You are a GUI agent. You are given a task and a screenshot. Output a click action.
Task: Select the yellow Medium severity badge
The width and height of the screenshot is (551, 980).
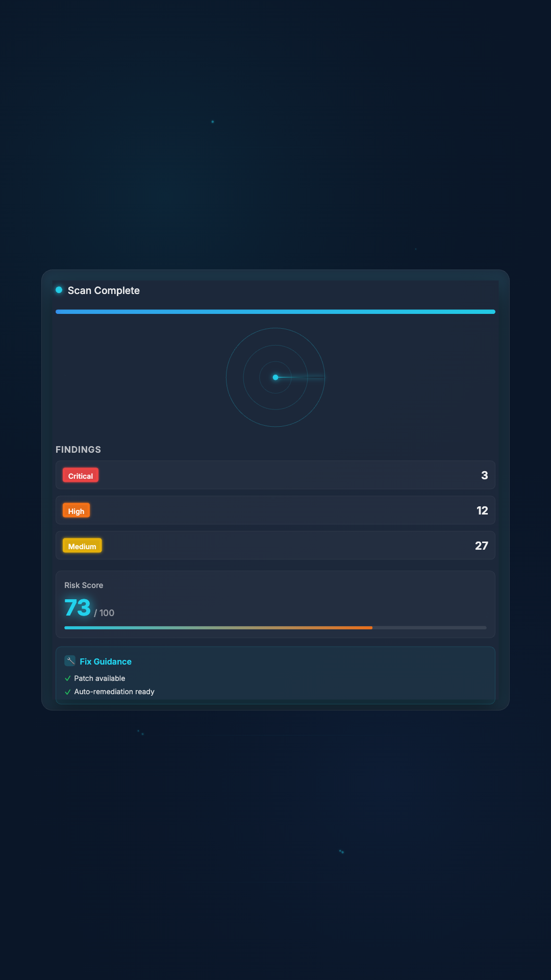click(x=82, y=546)
